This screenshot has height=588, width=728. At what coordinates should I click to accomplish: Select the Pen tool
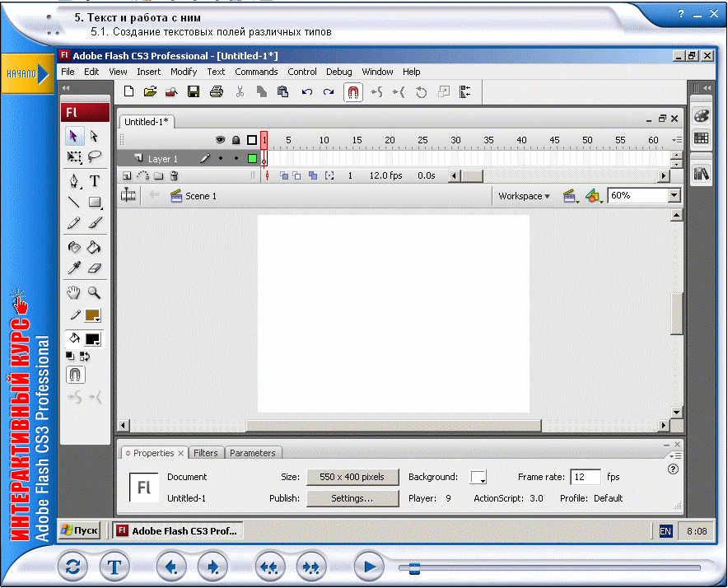pyautogui.click(x=74, y=180)
